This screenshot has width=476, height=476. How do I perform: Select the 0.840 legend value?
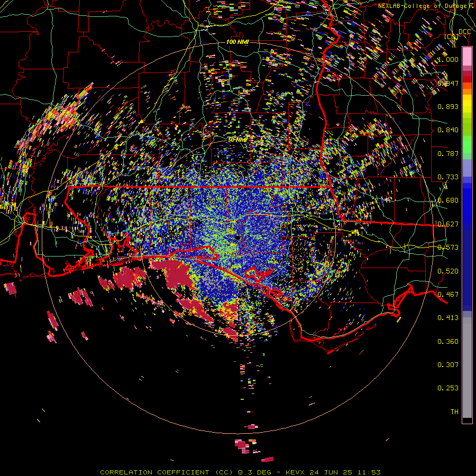click(x=448, y=130)
